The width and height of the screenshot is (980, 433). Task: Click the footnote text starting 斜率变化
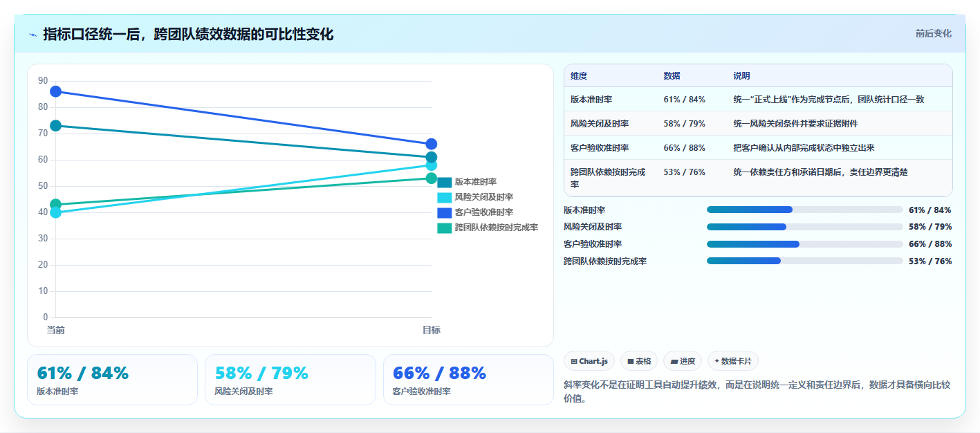pyautogui.click(x=757, y=391)
